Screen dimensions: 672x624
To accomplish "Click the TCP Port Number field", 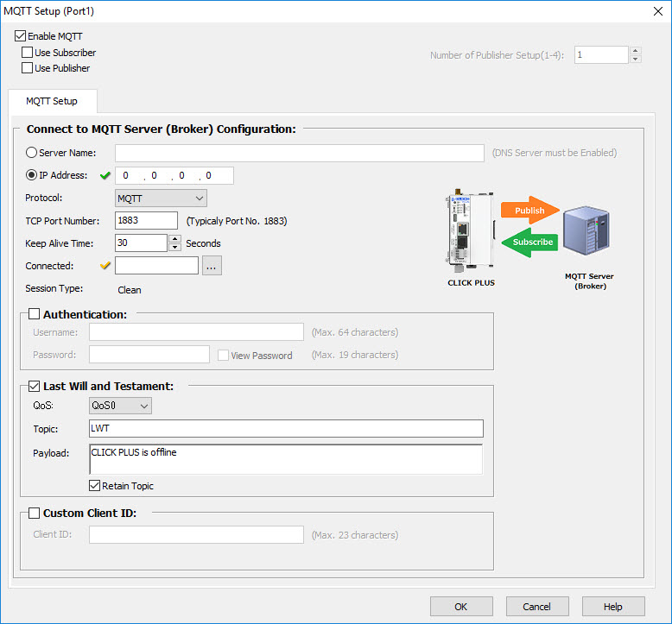I will [146, 221].
